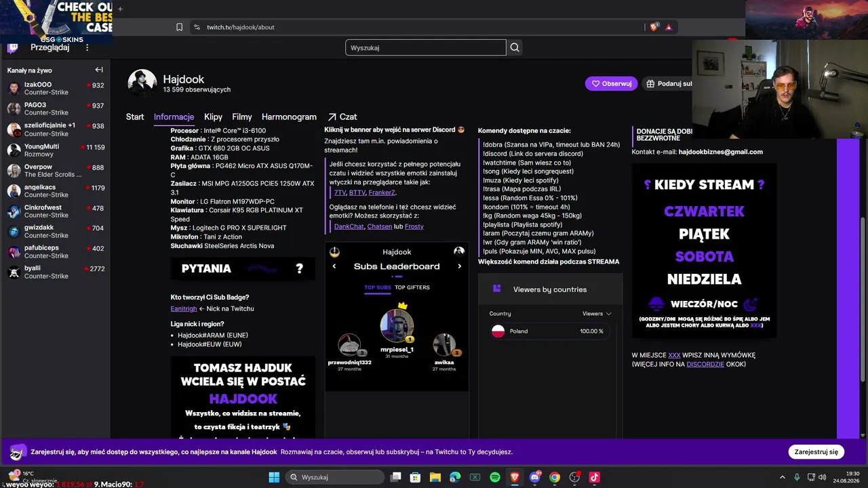Collapse the Kanały na żywo sidebar

(x=99, y=70)
